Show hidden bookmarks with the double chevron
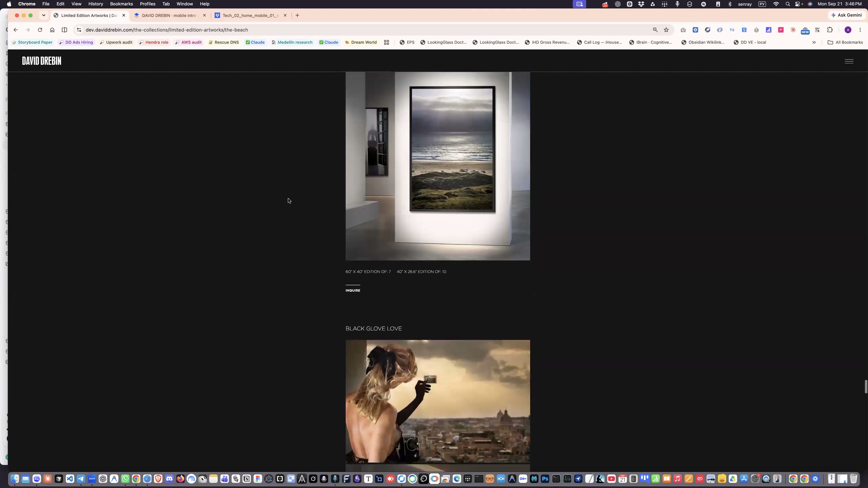Viewport: 868px width, 488px height. coord(814,42)
